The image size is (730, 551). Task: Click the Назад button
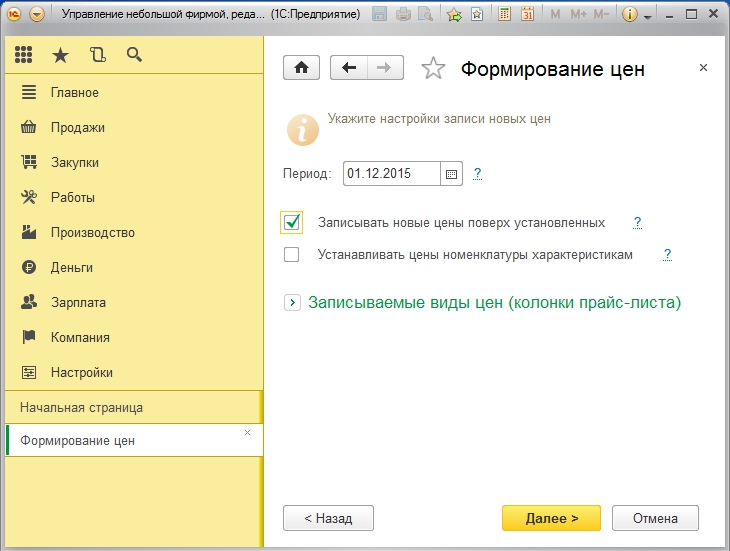(x=328, y=518)
